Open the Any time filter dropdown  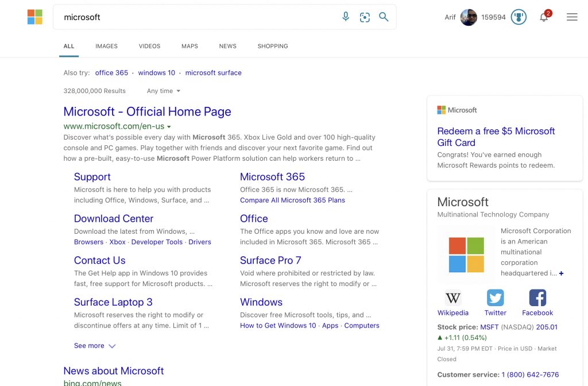tap(164, 91)
